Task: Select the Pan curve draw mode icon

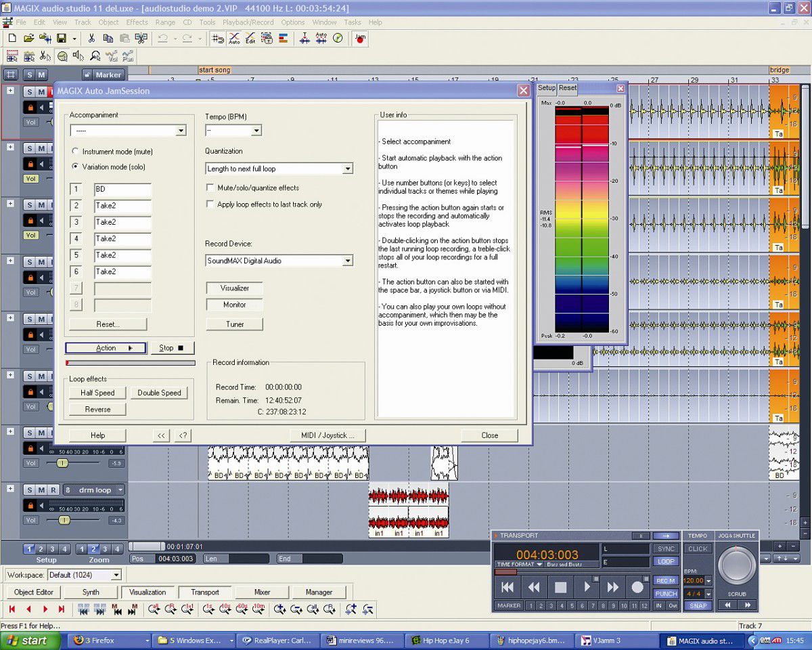Action: coord(128,56)
